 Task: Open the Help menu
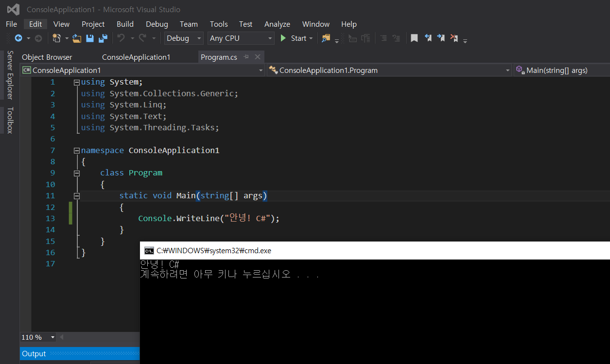[x=349, y=24]
